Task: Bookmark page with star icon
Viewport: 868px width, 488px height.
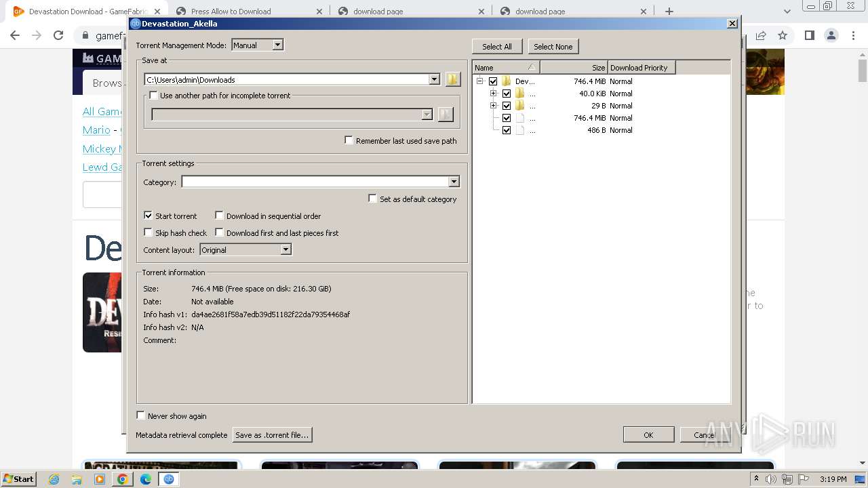Action: 783,35
